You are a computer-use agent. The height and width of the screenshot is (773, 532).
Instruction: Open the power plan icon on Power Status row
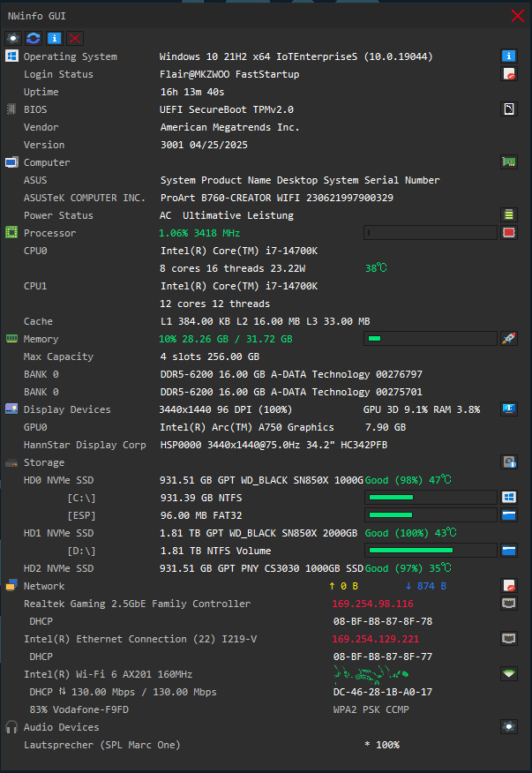coord(509,215)
